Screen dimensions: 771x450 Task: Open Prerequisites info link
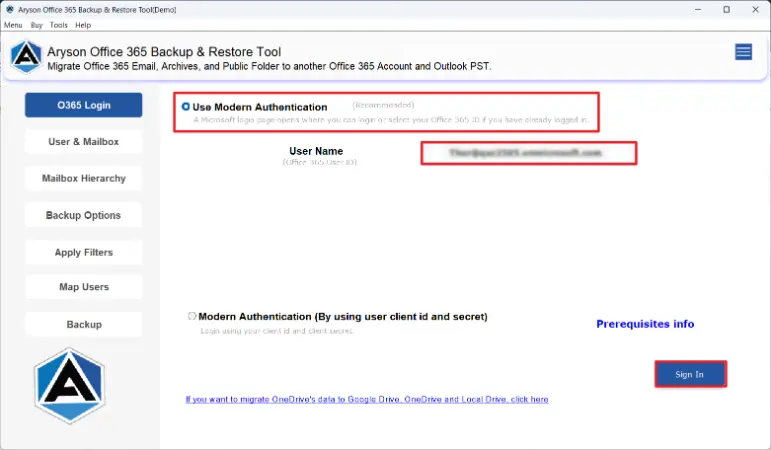(x=645, y=324)
